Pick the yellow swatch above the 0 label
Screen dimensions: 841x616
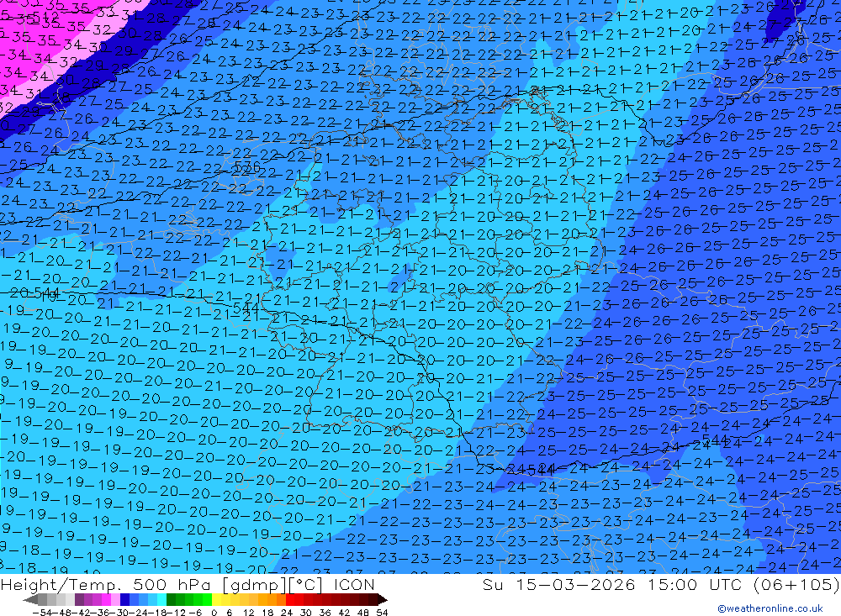216,600
